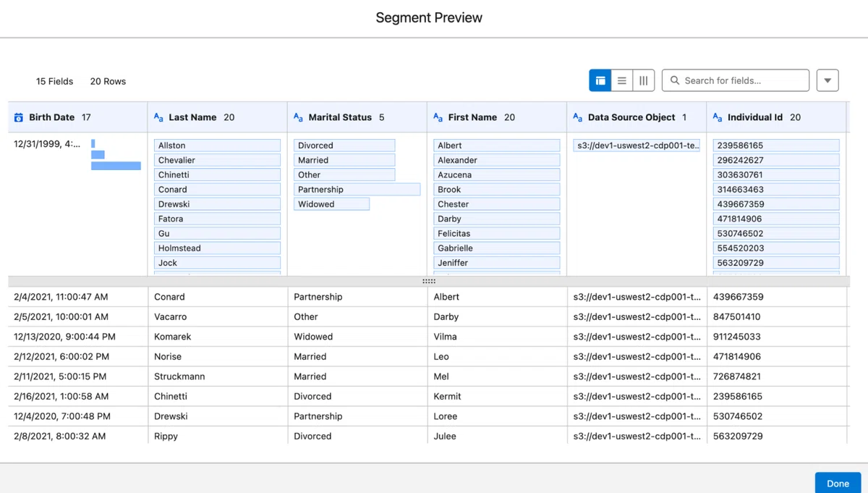Image resolution: width=868 pixels, height=493 pixels.
Task: Switch to the table and facet view icon
Action: [600, 80]
